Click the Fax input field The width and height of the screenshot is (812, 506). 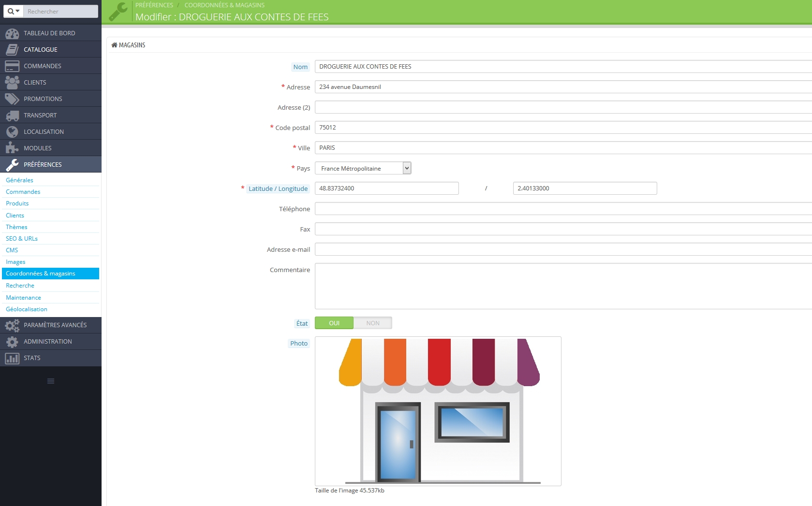(x=563, y=229)
